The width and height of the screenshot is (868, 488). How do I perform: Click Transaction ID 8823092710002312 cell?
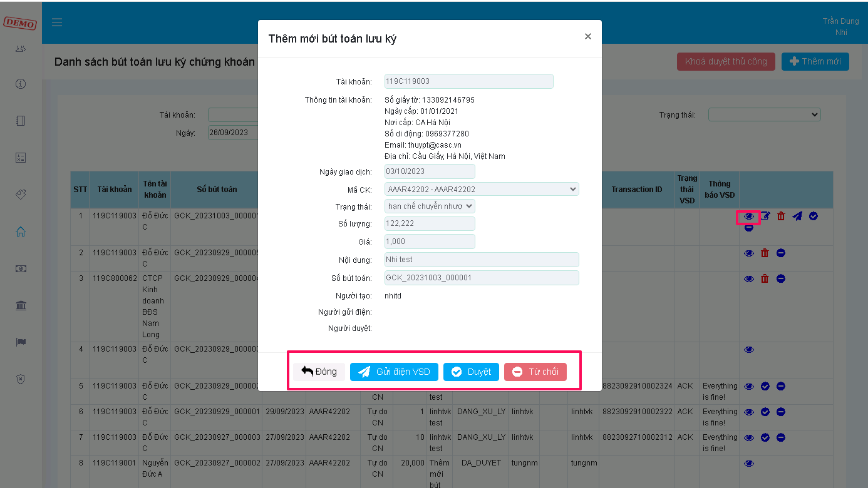click(637, 437)
